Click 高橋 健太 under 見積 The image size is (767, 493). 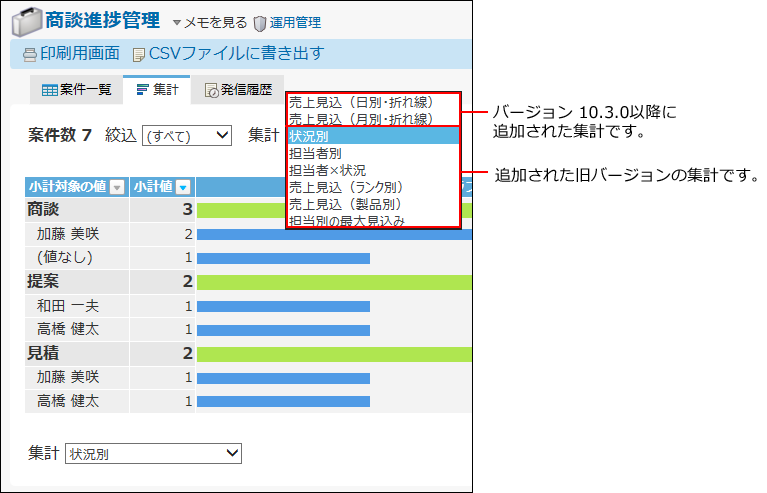tap(68, 401)
